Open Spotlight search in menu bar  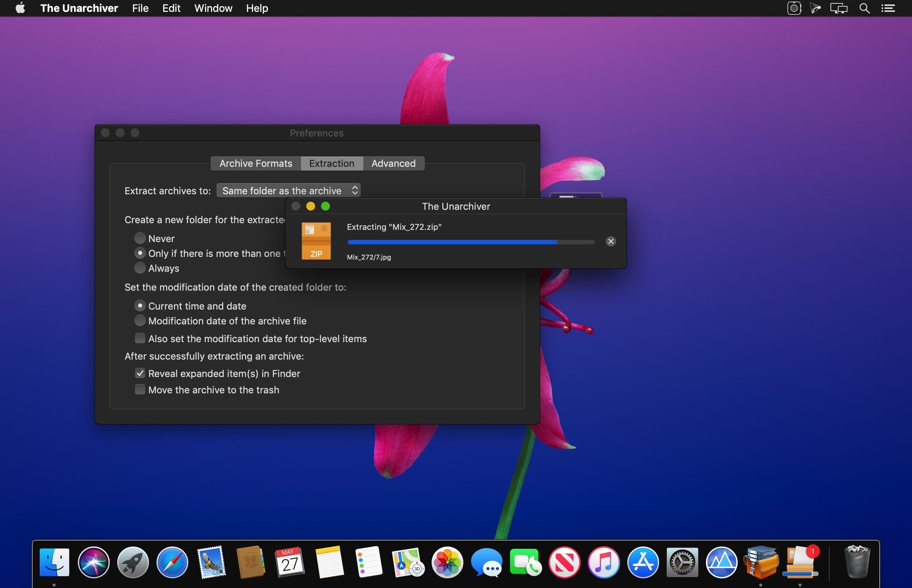(x=865, y=8)
